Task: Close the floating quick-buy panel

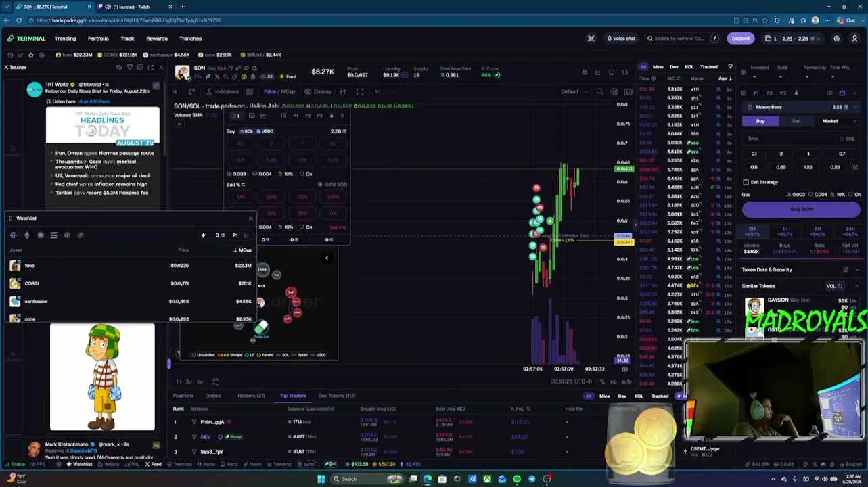Action: click(342, 116)
